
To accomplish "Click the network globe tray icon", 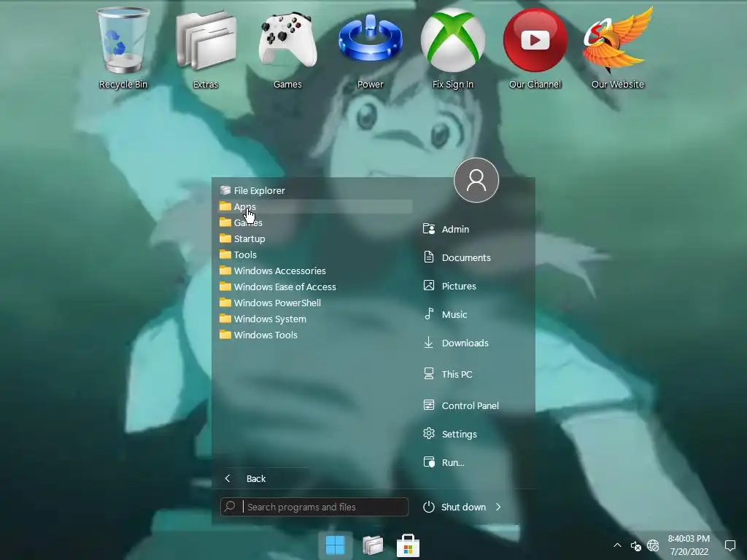I will tap(653, 545).
